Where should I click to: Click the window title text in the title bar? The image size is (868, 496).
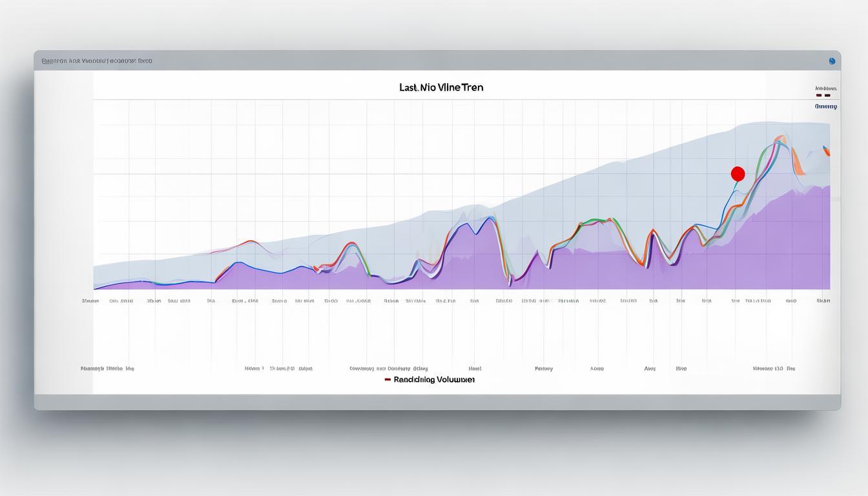[97, 61]
